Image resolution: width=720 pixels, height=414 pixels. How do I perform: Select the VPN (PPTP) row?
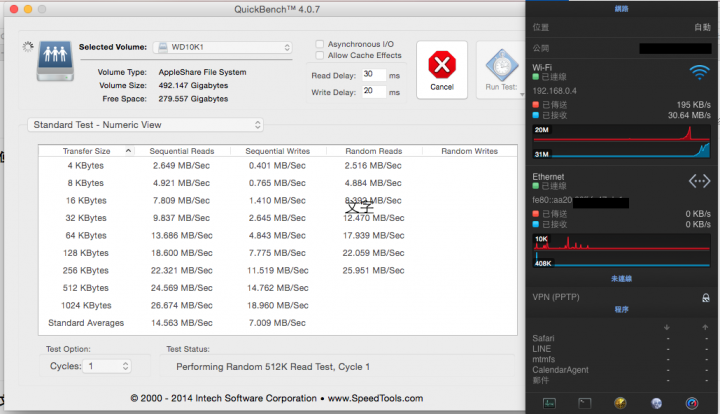(621, 297)
